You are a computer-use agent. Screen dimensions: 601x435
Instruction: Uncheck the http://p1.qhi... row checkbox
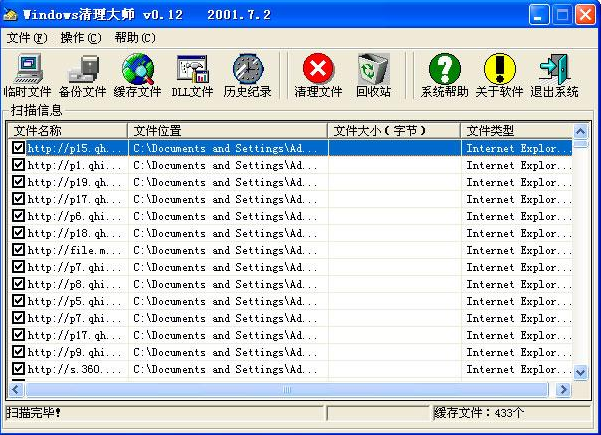(18, 165)
